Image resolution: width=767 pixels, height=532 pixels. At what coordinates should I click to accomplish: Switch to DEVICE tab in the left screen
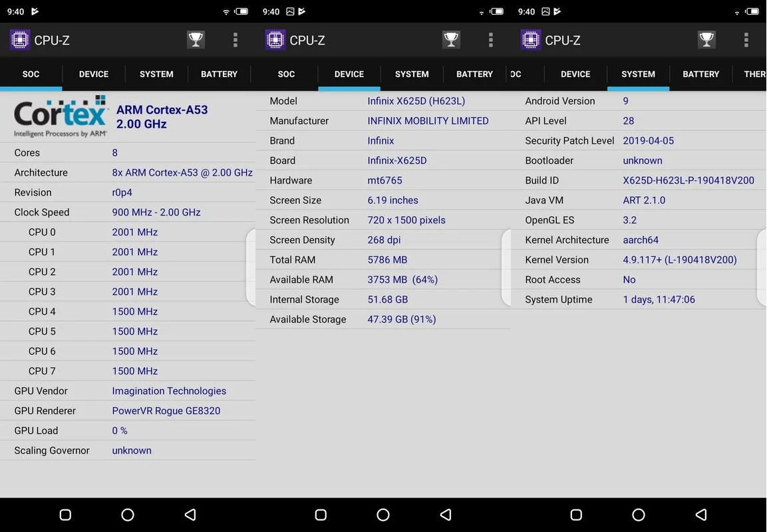click(93, 74)
